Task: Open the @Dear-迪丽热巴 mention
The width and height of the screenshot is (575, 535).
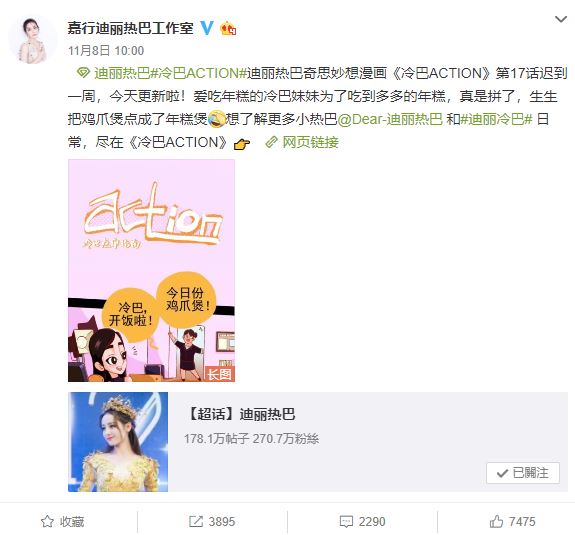Action: 390,119
